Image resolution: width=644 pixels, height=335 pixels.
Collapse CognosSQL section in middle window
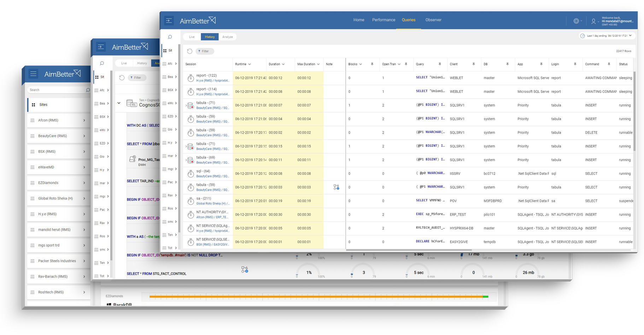tap(119, 103)
